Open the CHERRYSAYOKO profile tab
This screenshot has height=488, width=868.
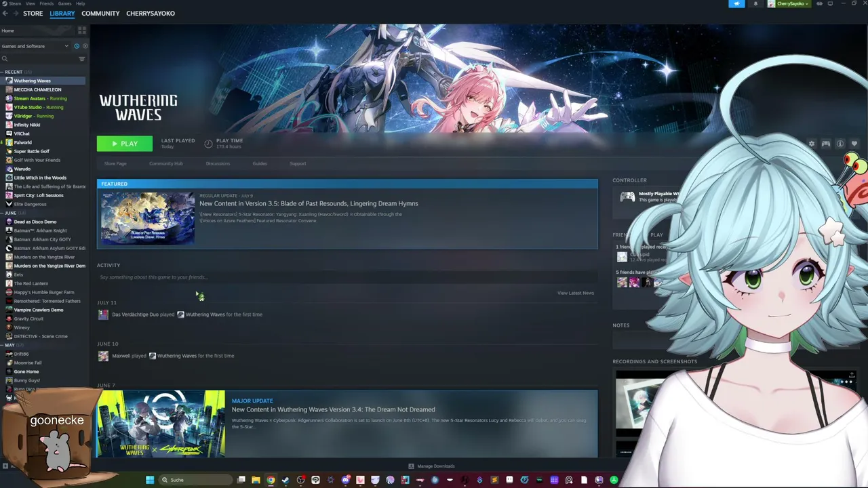coord(151,14)
